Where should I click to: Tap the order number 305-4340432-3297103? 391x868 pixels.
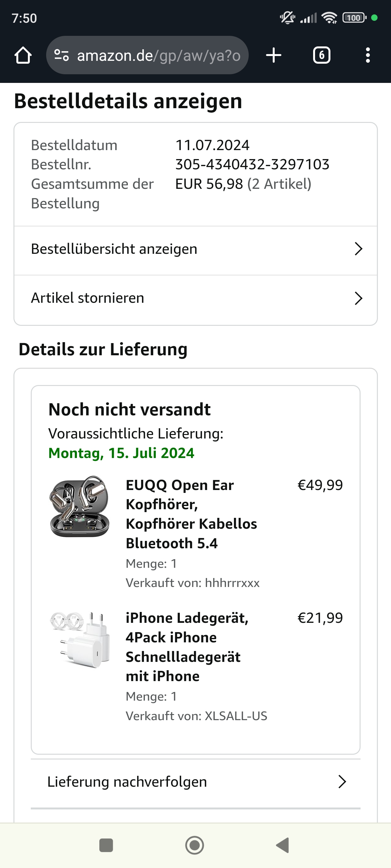pos(252,165)
